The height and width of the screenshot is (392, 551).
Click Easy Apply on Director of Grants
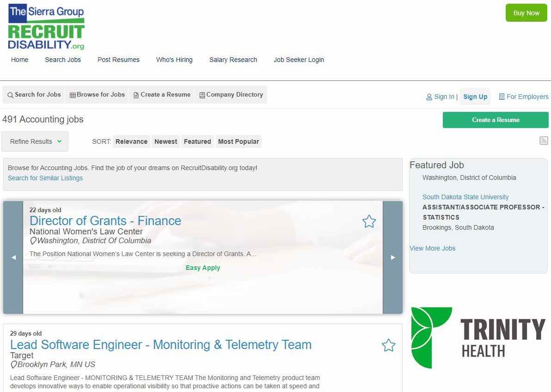click(203, 268)
